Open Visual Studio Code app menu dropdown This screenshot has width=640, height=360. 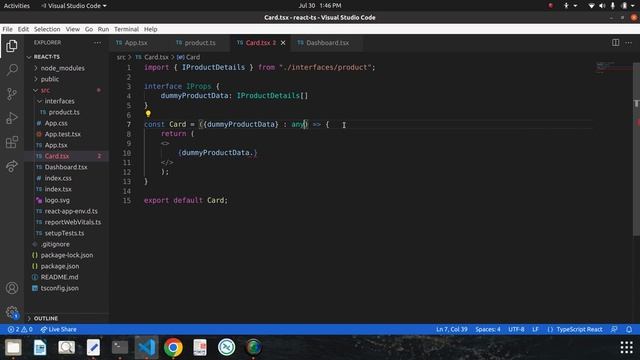pyautogui.click(x=74, y=6)
